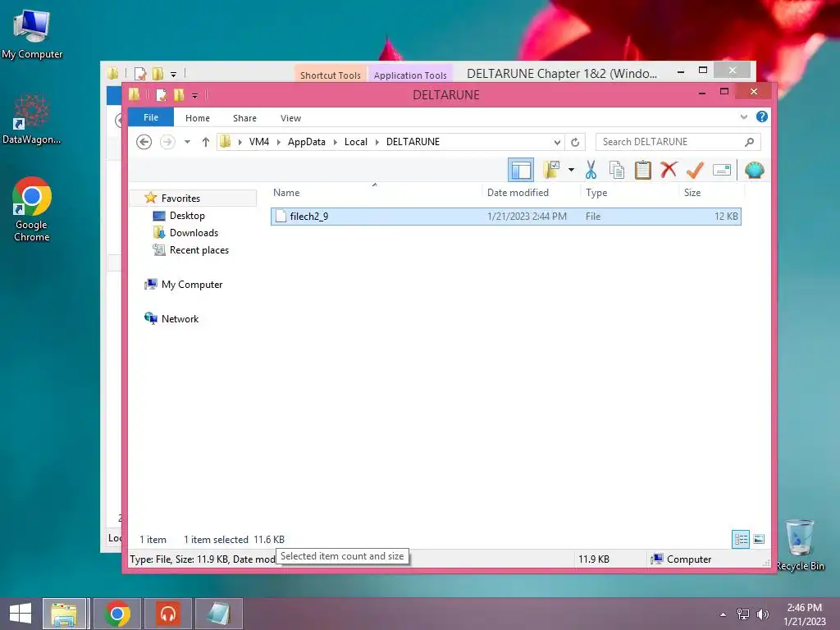Click the Rename icon in toolbar
Image resolution: width=840 pixels, height=630 pixels.
(x=722, y=171)
